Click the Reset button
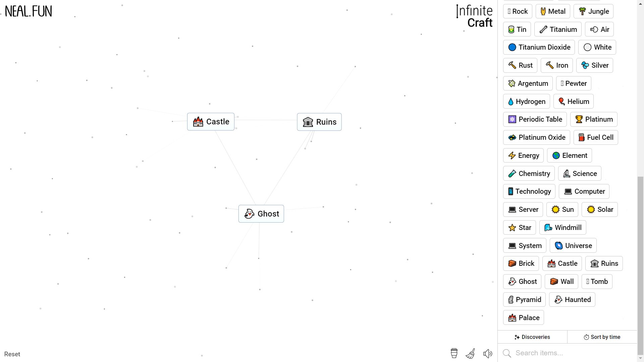Screen dimensions: 644x362 [x=12, y=354]
